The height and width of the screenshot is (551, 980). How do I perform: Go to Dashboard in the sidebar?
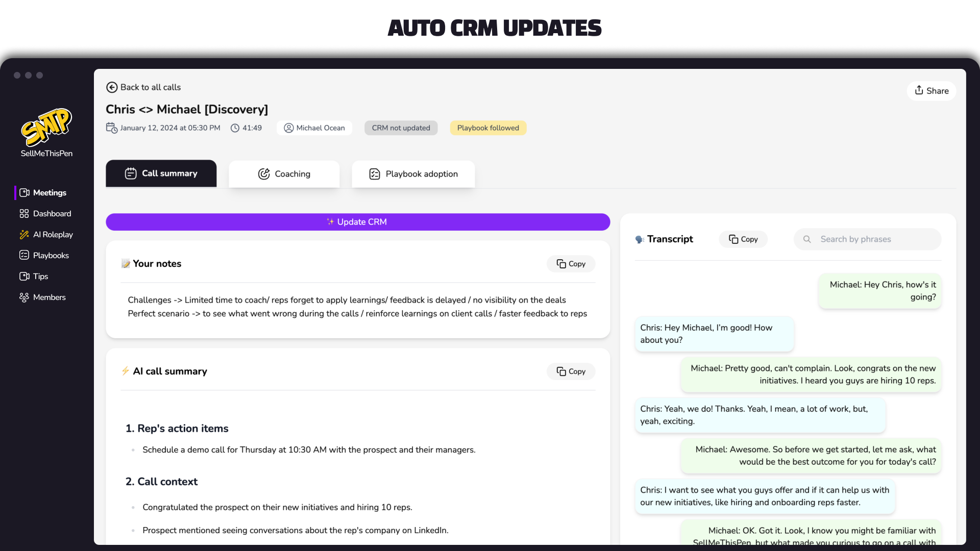click(52, 214)
